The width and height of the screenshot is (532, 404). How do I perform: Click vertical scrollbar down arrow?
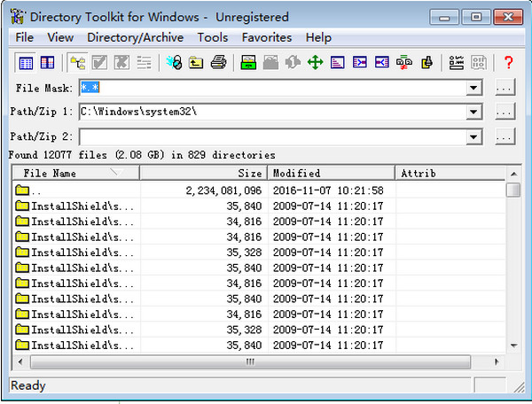tap(513, 346)
